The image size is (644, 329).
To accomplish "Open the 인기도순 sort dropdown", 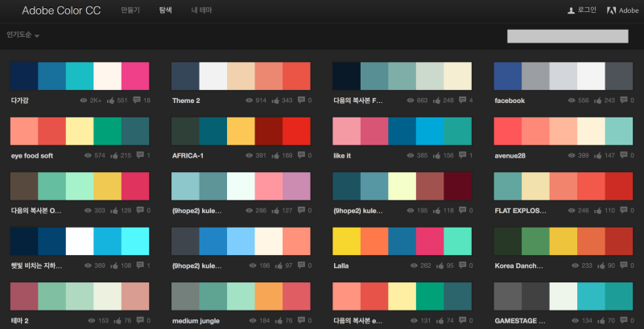I will point(23,35).
